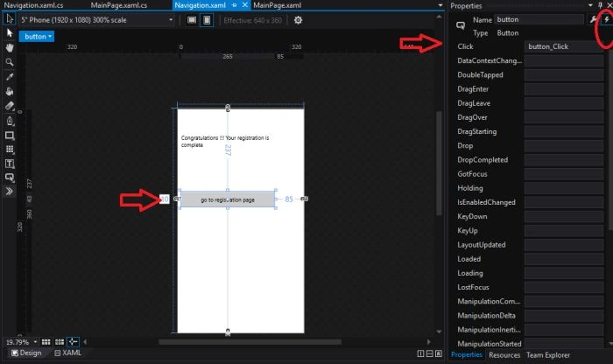Switch designer to portrait orientation

click(x=207, y=20)
